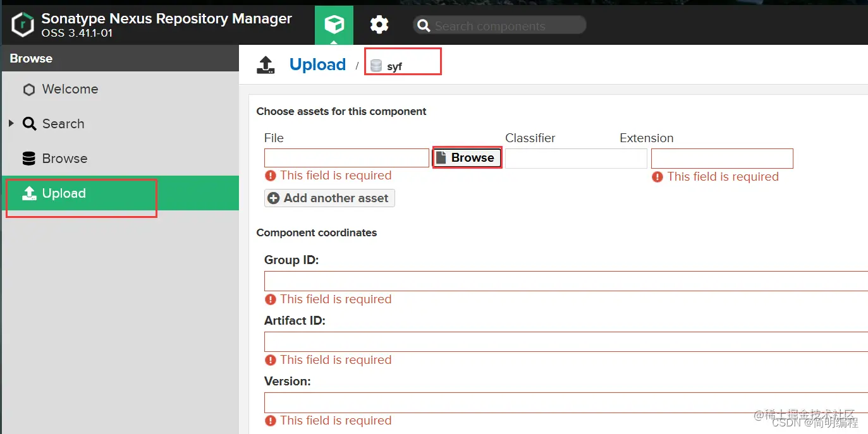Click the magnifier icon in search box
Viewport: 868px width, 434px height.
coord(424,25)
